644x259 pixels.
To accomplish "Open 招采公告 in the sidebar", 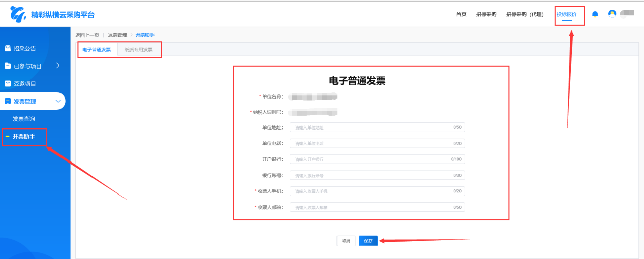I will [24, 48].
